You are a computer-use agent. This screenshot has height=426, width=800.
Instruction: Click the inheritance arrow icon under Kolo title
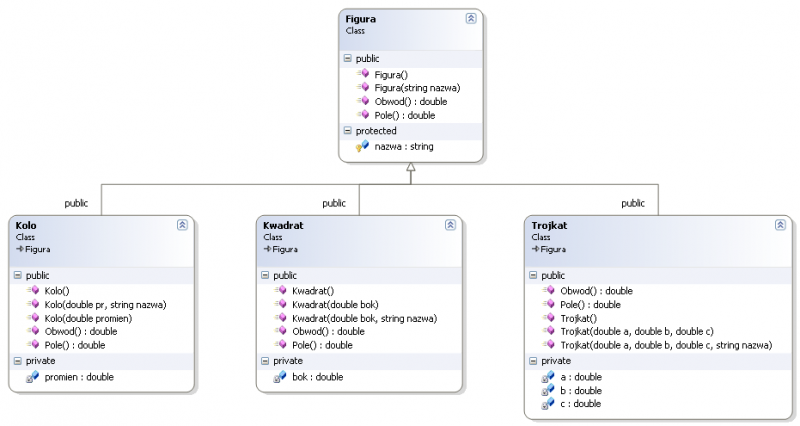point(20,248)
